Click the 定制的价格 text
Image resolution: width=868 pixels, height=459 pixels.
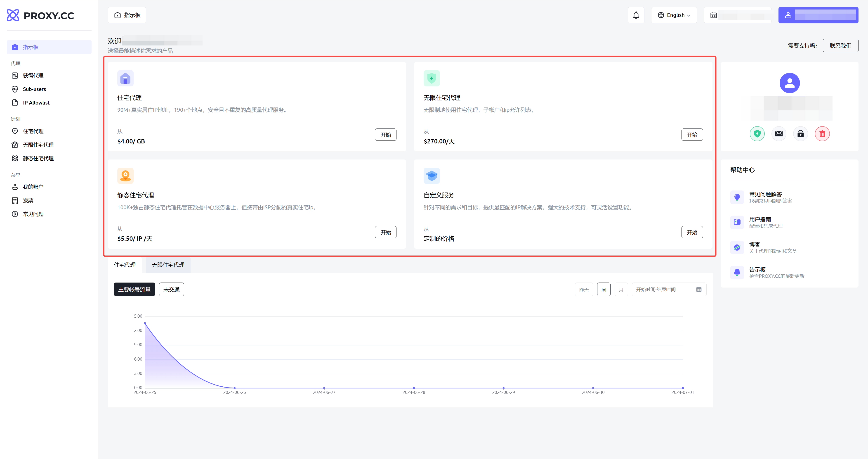tap(439, 239)
